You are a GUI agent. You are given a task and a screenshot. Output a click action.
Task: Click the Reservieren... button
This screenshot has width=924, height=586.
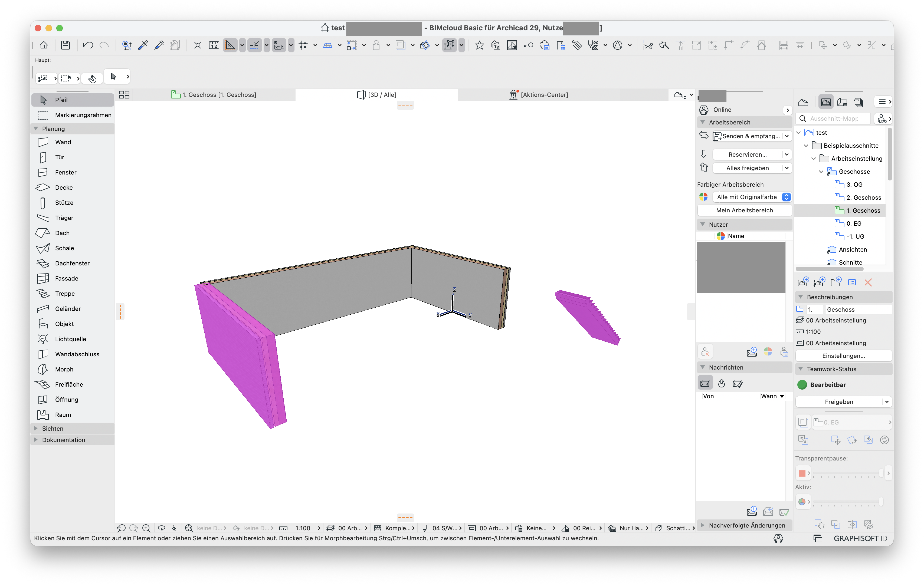747,154
